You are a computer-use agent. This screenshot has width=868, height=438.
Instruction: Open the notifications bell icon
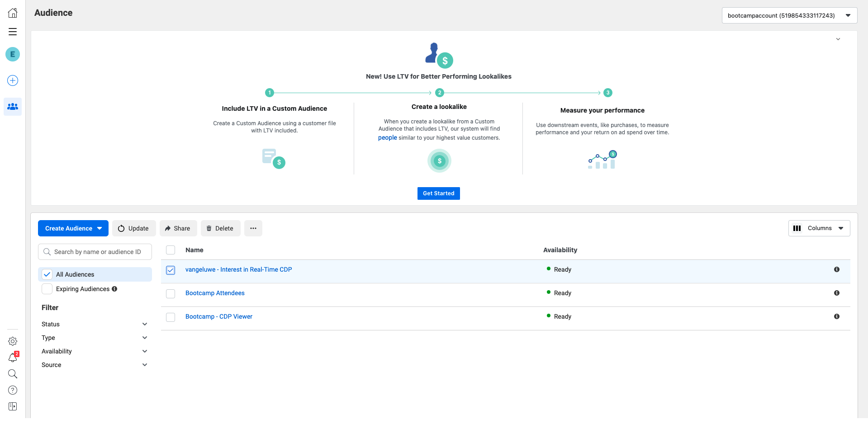[13, 358]
